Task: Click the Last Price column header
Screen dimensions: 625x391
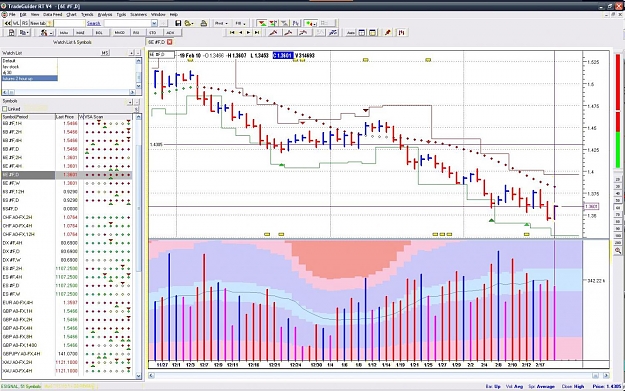Action: (67, 117)
